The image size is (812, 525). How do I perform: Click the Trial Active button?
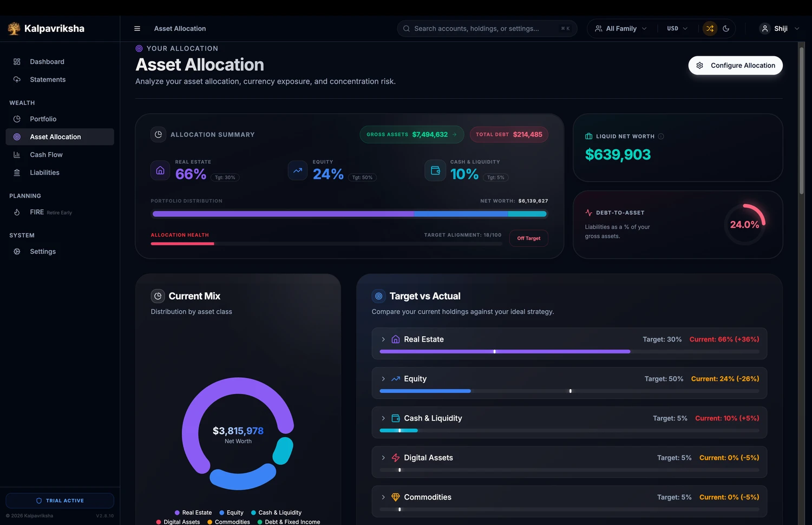coord(60,501)
